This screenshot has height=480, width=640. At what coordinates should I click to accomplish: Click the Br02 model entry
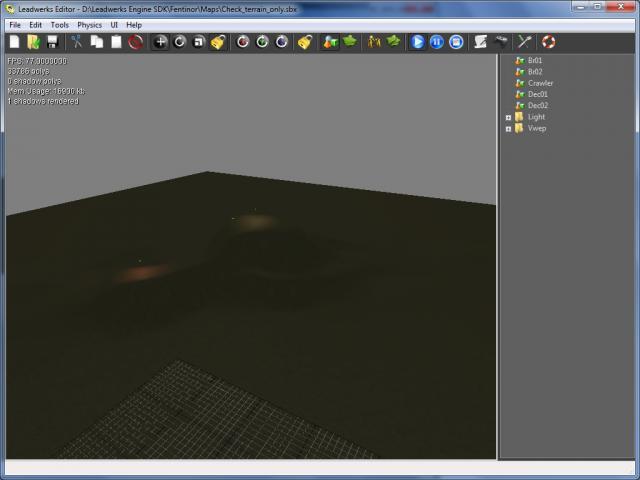point(535,72)
